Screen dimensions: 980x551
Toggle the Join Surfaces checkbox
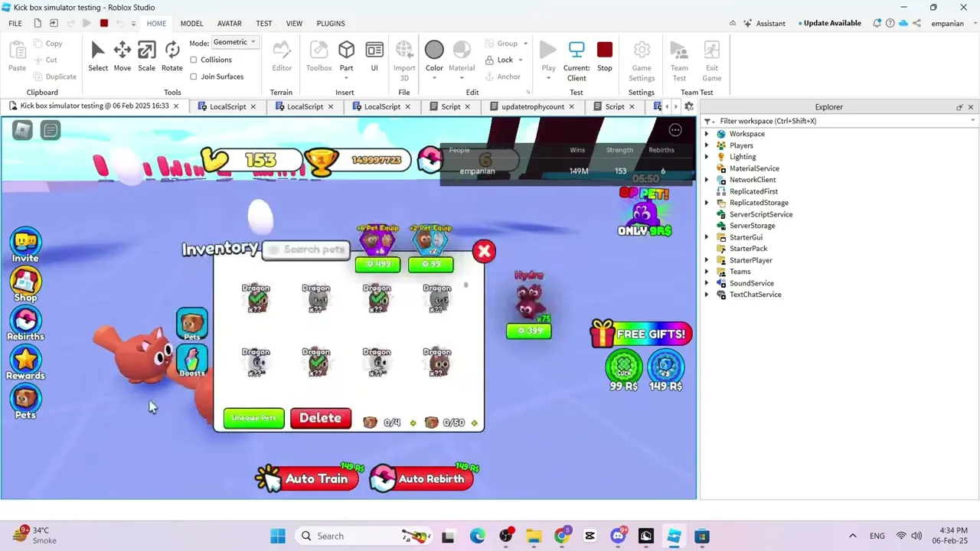194,77
